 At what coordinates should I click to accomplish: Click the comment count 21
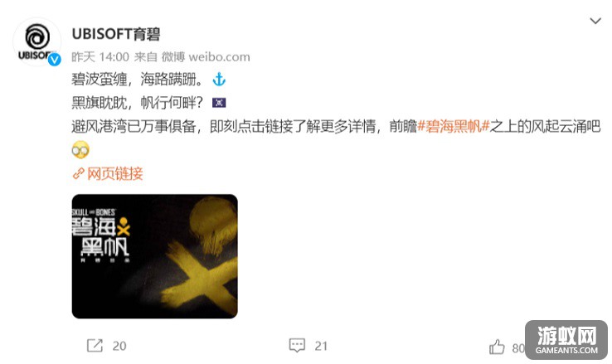321,346
